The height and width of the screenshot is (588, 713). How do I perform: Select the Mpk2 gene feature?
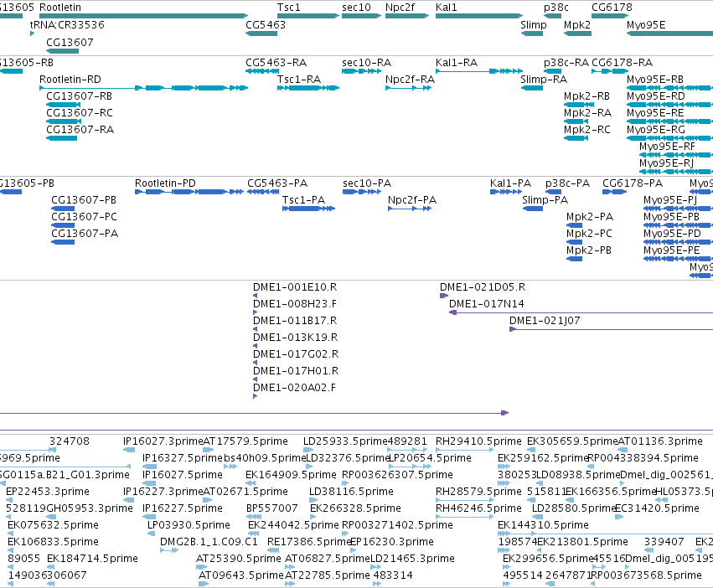coord(577,34)
